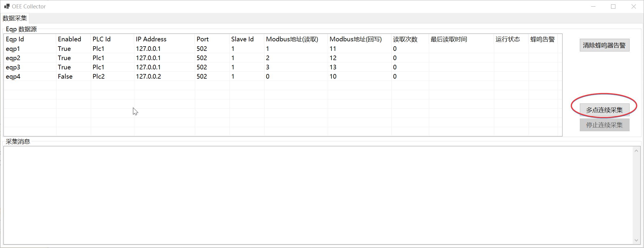Screen dimensions: 644x248
Task: Click the Enabled value False for eqp4
Action: coord(65,77)
